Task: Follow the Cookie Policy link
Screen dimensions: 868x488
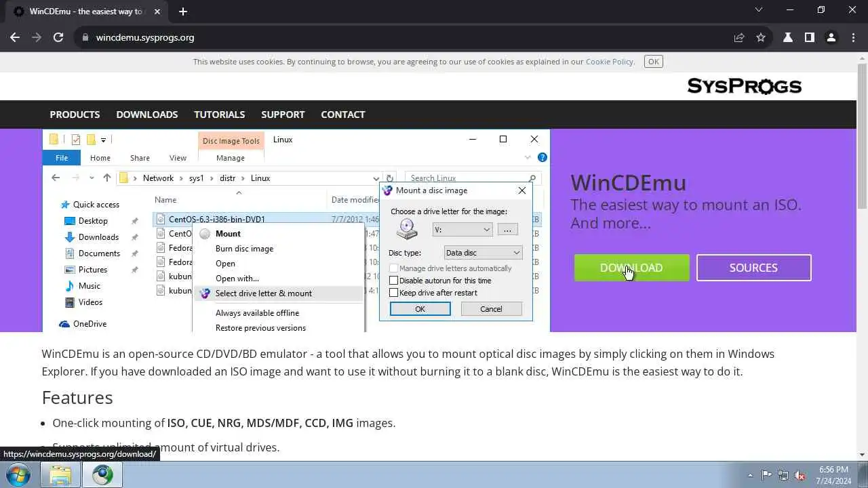Action: pos(610,62)
